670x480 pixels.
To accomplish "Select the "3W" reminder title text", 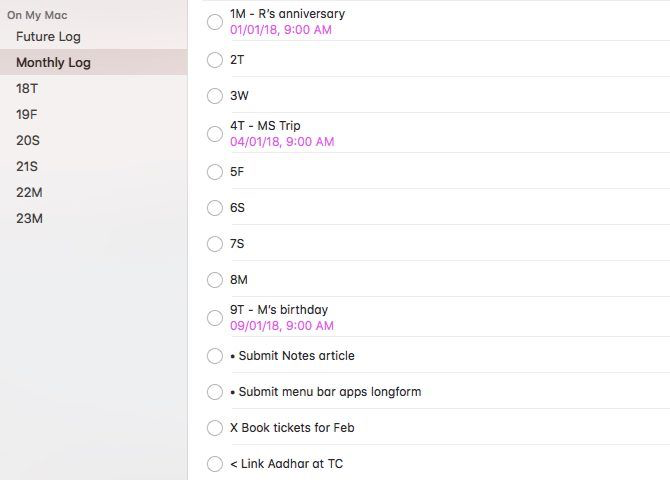I will [x=239, y=96].
